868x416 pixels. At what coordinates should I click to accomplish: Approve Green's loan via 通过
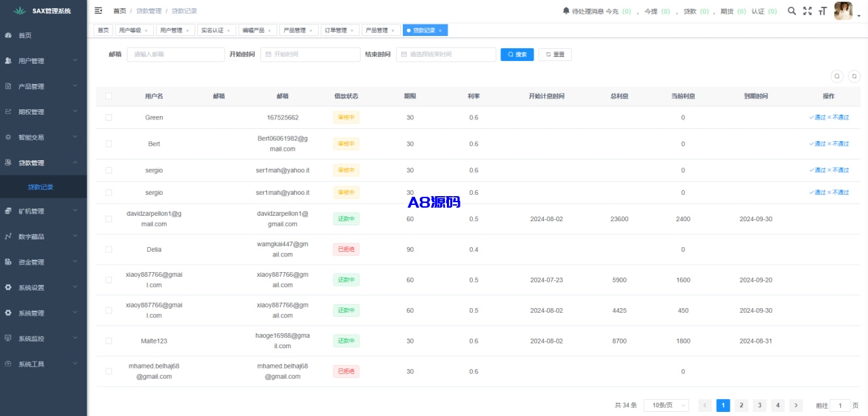[x=817, y=117]
